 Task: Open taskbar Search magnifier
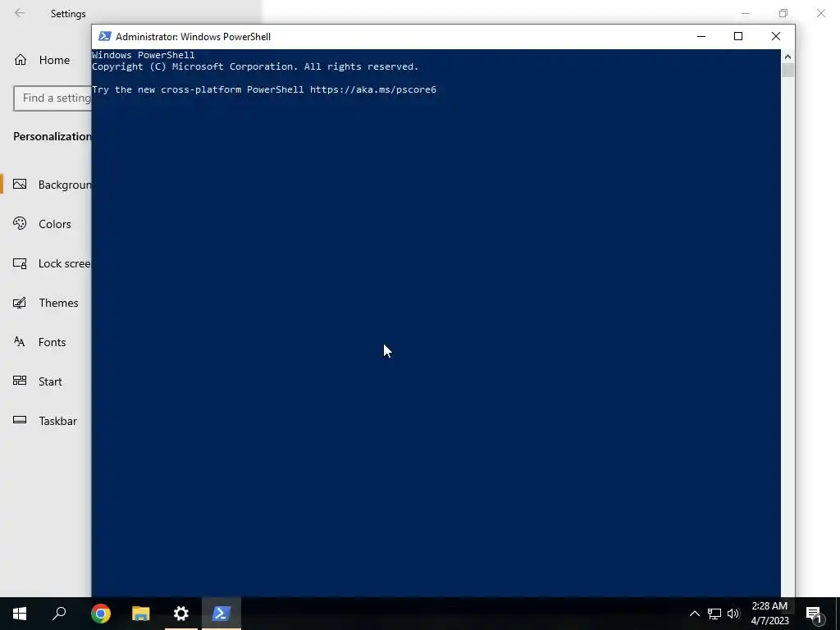59,614
